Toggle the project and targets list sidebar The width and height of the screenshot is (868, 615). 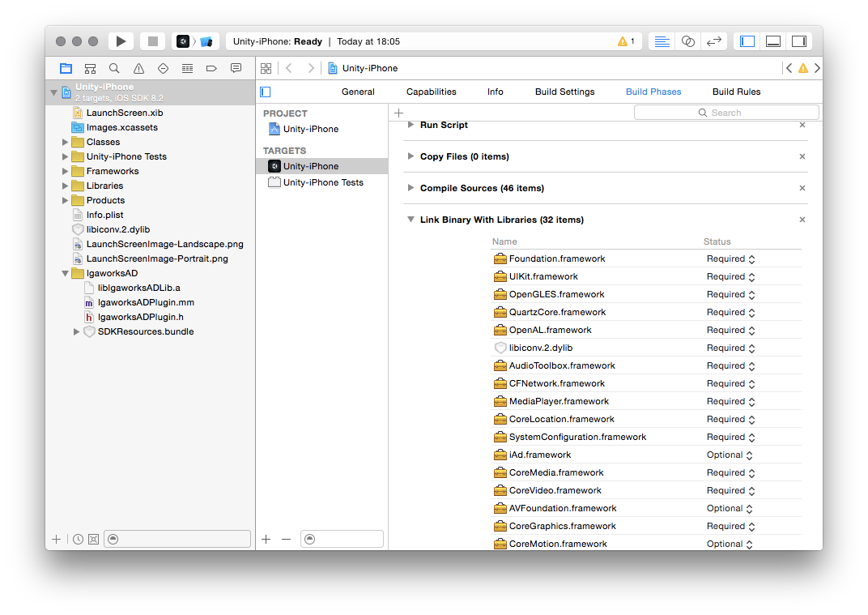coord(266,92)
